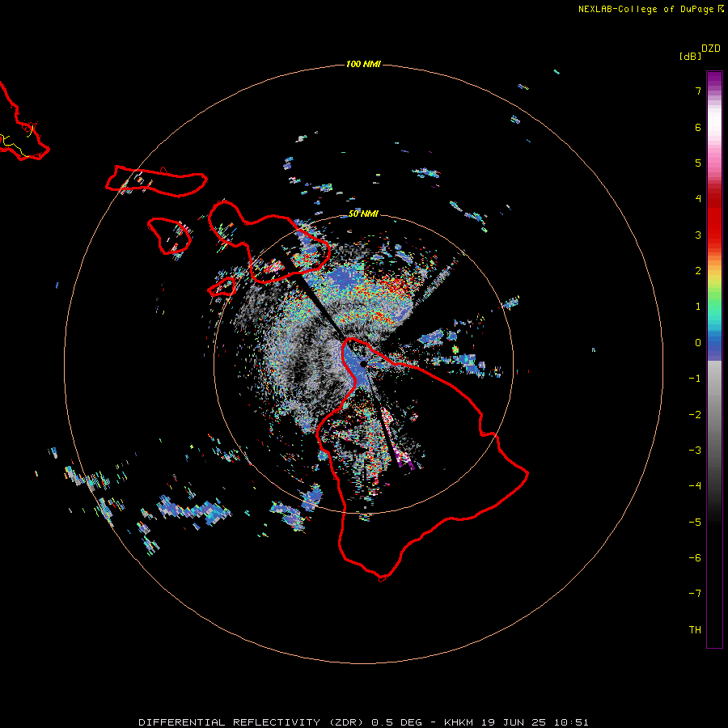Click the 0.5 DEG elevation angle text

click(396, 722)
